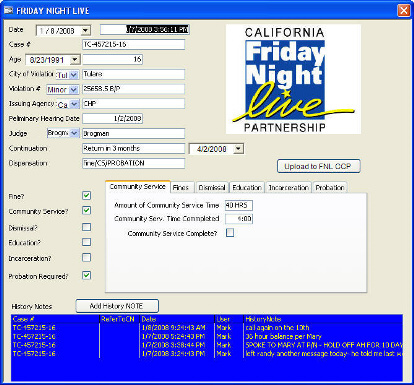
Task: Enable the Dismissal? checkbox
Action: pyautogui.click(x=87, y=227)
